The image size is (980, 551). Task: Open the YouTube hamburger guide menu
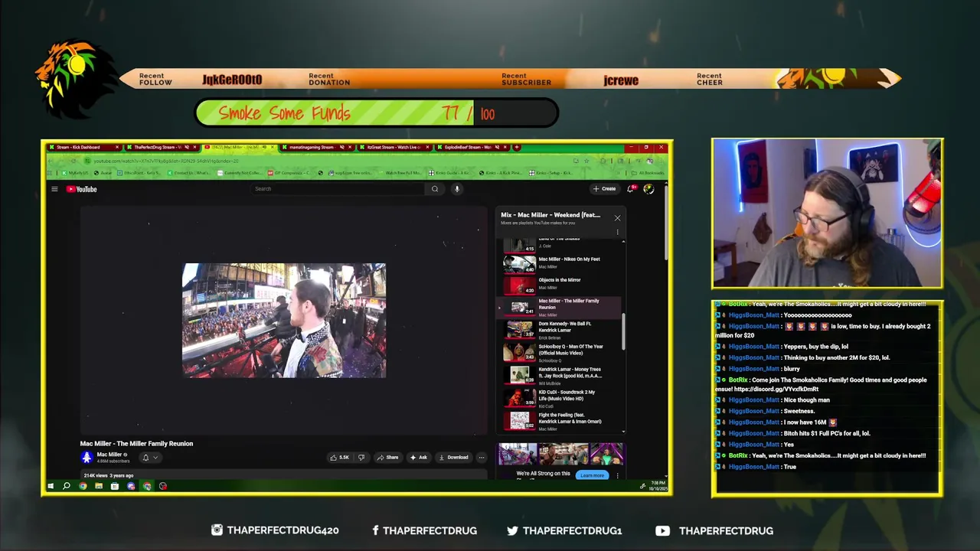click(x=54, y=189)
